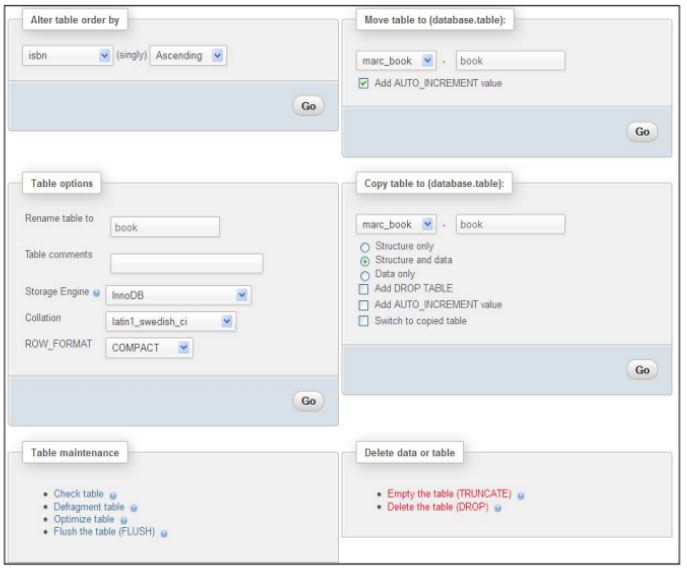Viewport: 687px width, 571px height.
Task: Click help icon beside Delete the table (DROP)
Action: click(497, 508)
